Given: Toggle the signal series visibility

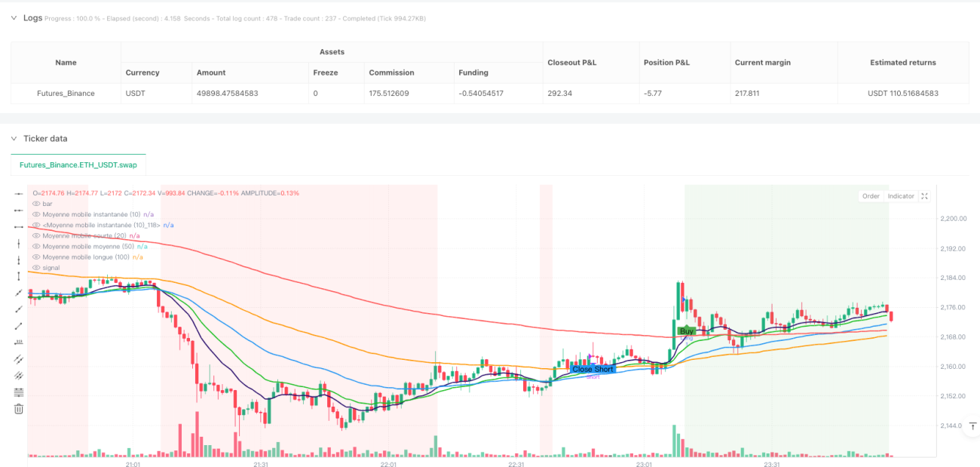Looking at the screenshot, I should pos(35,268).
